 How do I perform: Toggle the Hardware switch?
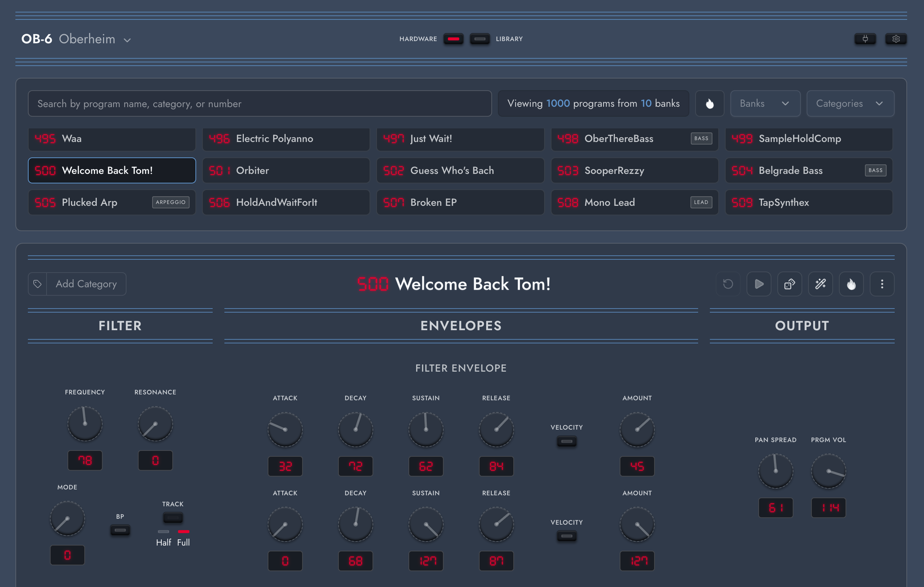[453, 39]
